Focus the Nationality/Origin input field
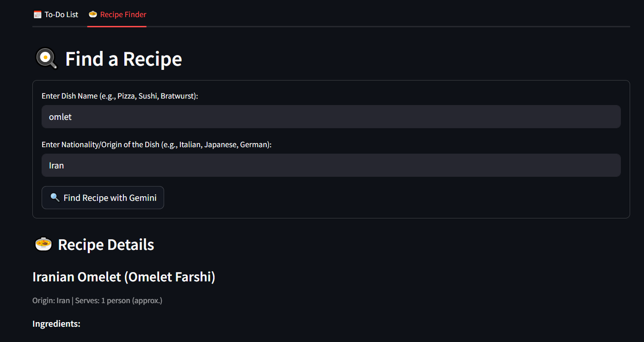Viewport: 644px width, 342px height. pos(331,165)
